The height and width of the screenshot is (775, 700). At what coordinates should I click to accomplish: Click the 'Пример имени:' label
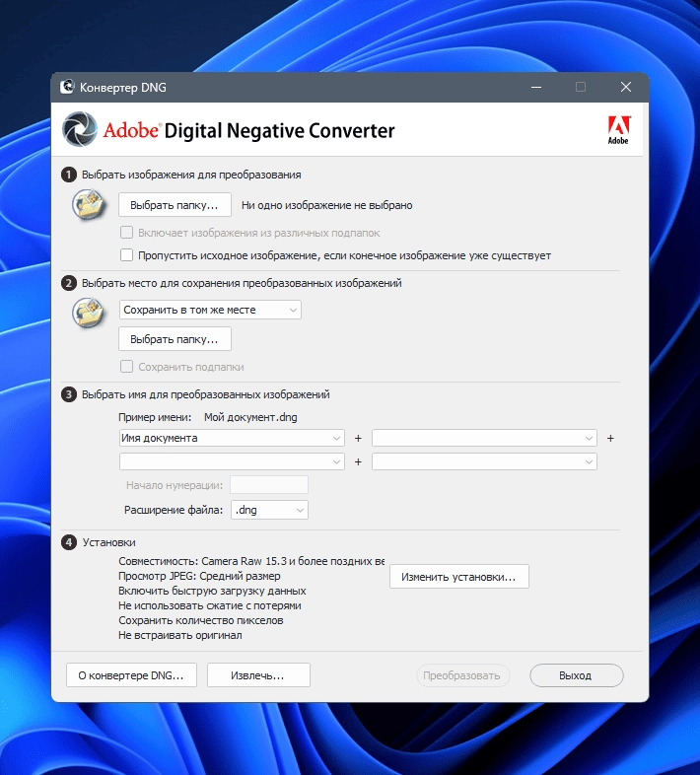click(155, 417)
